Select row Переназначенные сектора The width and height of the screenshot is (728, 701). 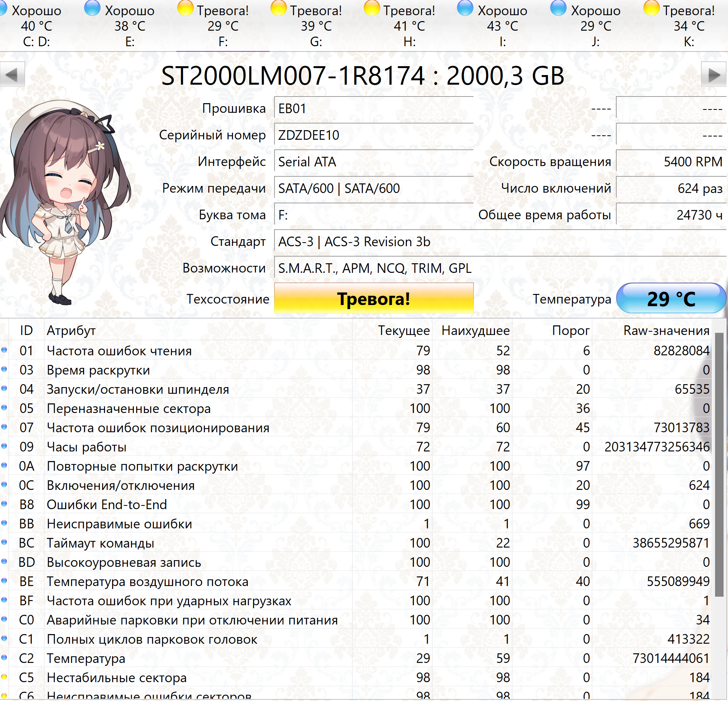(x=356, y=409)
